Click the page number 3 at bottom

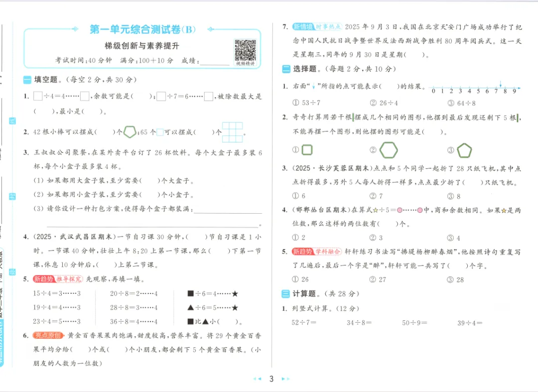point(271,379)
